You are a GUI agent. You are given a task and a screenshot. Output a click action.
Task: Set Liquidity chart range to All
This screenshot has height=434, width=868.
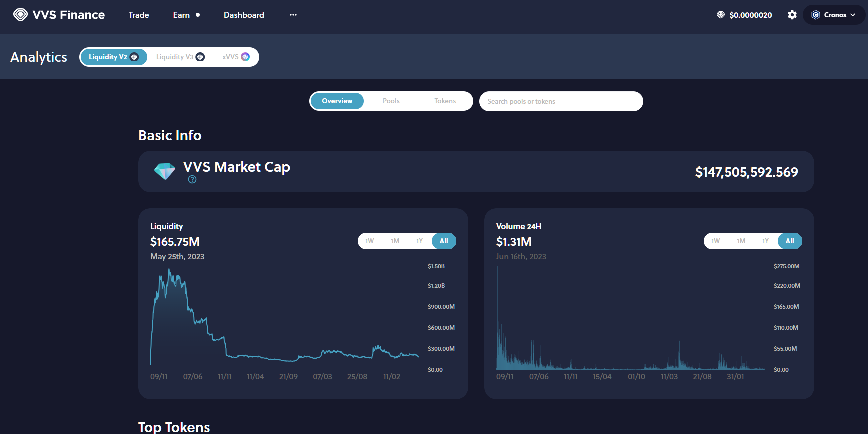coord(444,241)
